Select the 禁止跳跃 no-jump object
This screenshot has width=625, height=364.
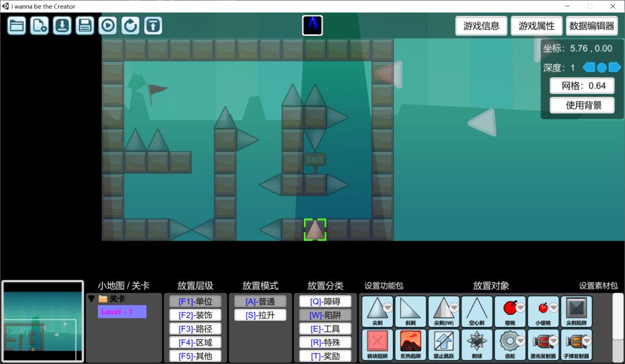[444, 344]
